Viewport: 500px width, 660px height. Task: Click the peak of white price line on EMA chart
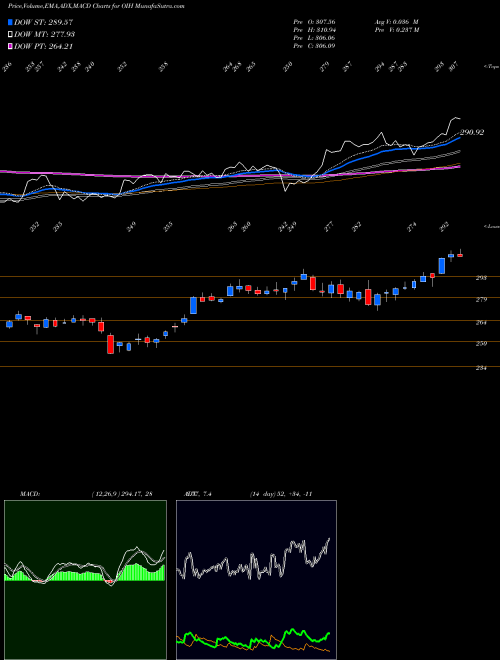(455, 118)
